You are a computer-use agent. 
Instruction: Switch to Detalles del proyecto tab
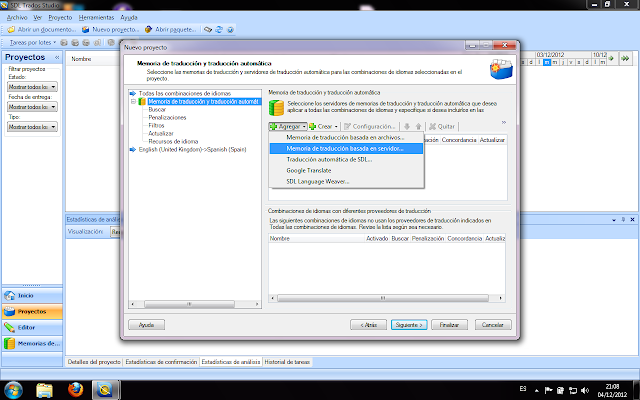click(94, 362)
